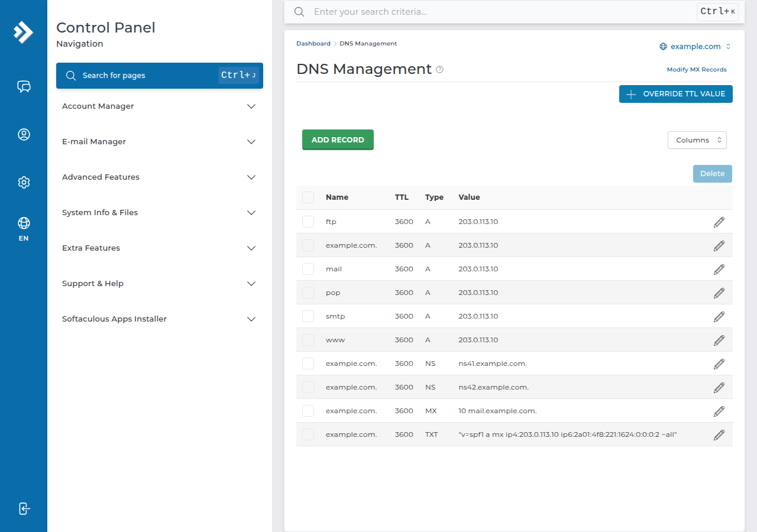Edit the TXT SPF record pencil icon

[719, 435]
